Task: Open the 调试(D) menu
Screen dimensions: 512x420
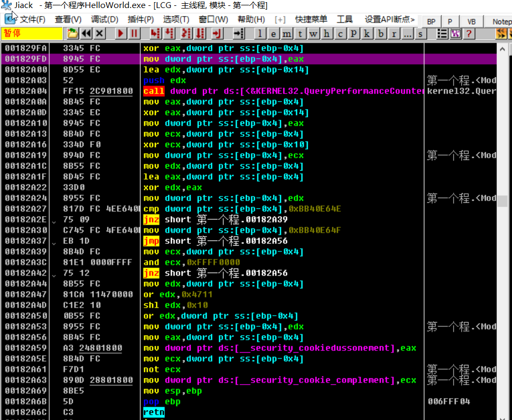Action: coord(104,20)
